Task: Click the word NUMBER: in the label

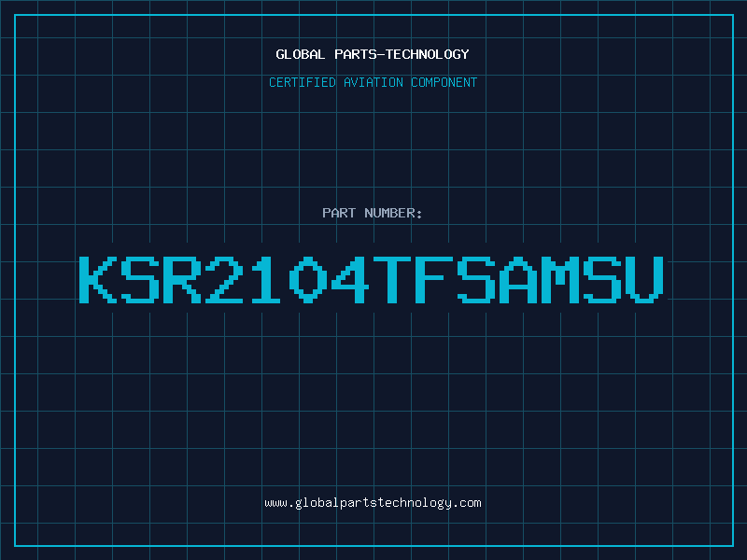Action: click(393, 213)
